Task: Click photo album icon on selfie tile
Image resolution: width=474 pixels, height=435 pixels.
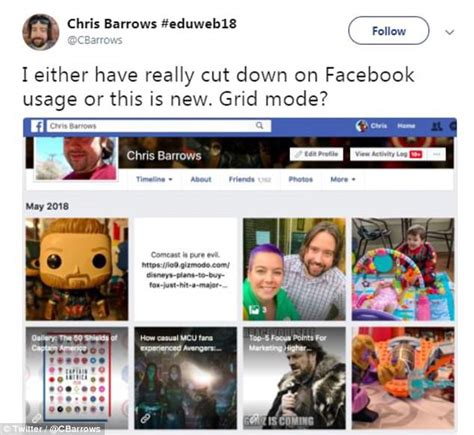Action: (x=254, y=310)
